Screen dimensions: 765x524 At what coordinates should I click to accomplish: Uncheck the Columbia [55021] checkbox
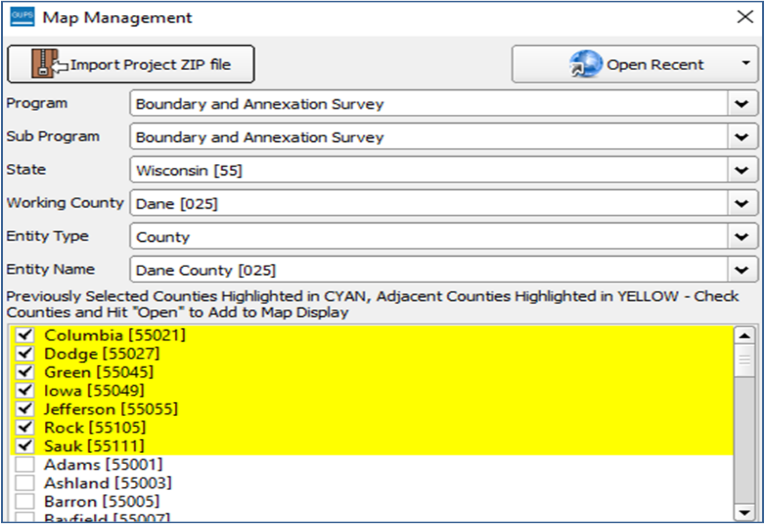pyautogui.click(x=25, y=336)
